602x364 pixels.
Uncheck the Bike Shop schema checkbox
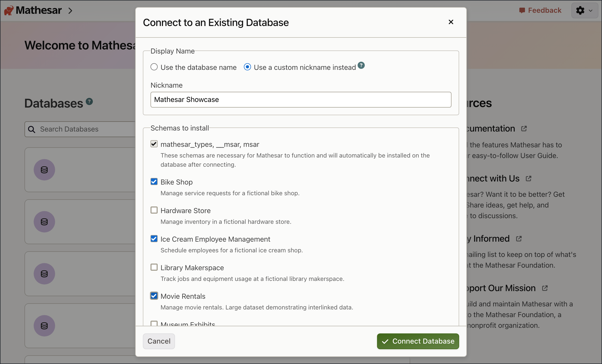[x=154, y=182]
